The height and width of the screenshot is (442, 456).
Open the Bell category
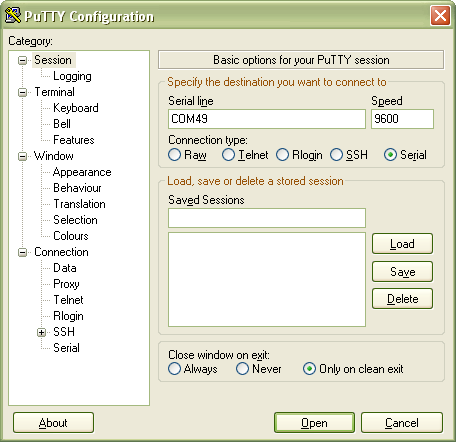click(x=62, y=124)
